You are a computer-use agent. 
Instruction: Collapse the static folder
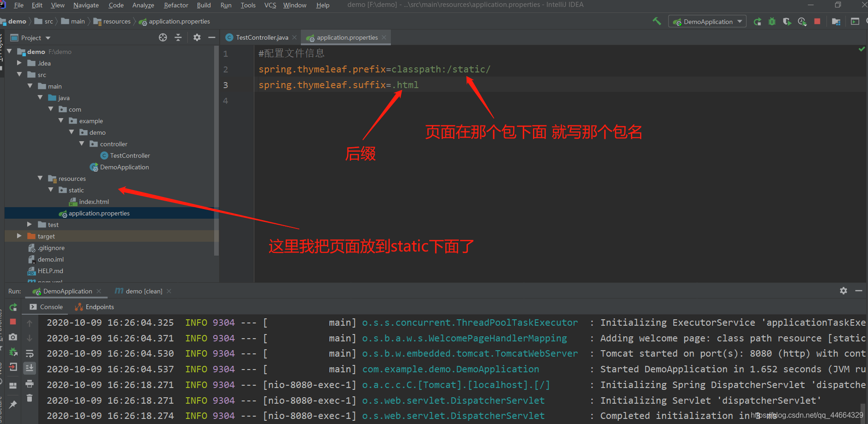[51, 190]
